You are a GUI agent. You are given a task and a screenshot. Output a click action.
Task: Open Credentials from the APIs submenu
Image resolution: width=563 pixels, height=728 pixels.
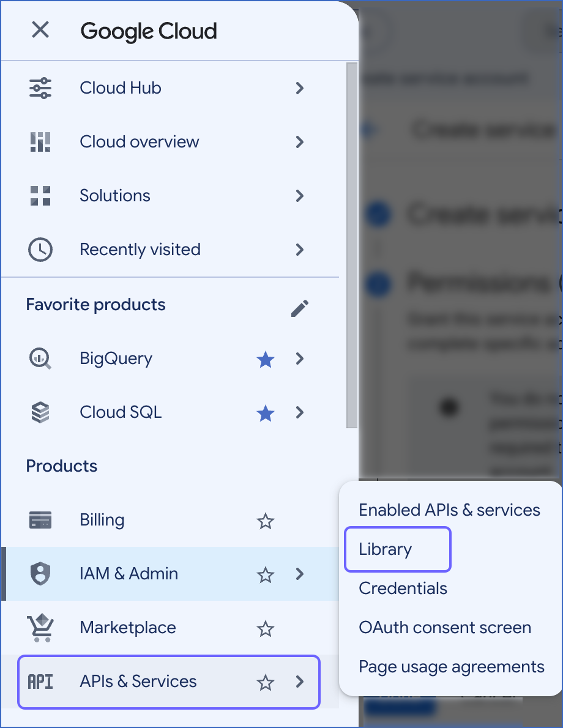[x=403, y=589]
